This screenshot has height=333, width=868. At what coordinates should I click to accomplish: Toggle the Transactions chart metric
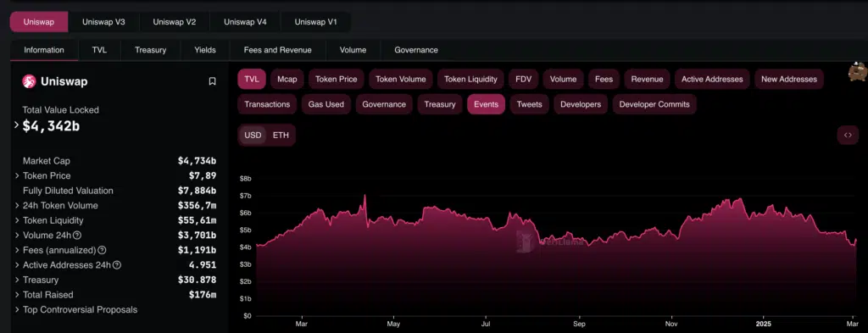pyautogui.click(x=267, y=104)
